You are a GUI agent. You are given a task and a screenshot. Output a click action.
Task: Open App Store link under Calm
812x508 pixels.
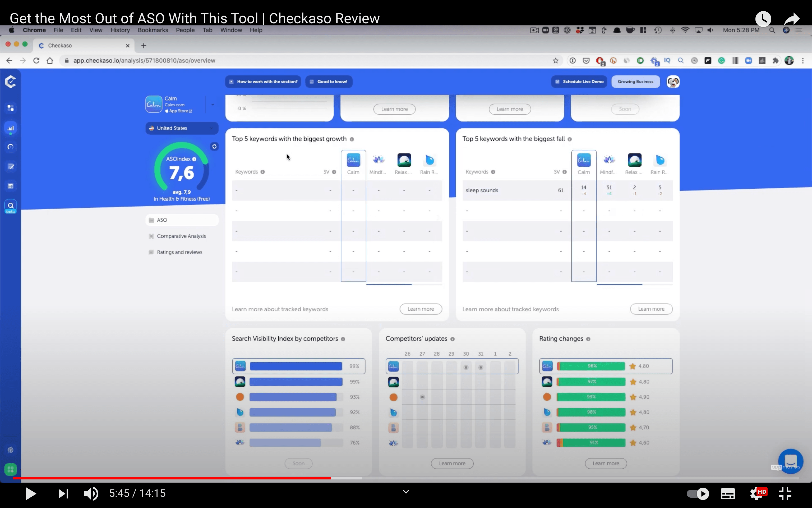click(x=178, y=111)
